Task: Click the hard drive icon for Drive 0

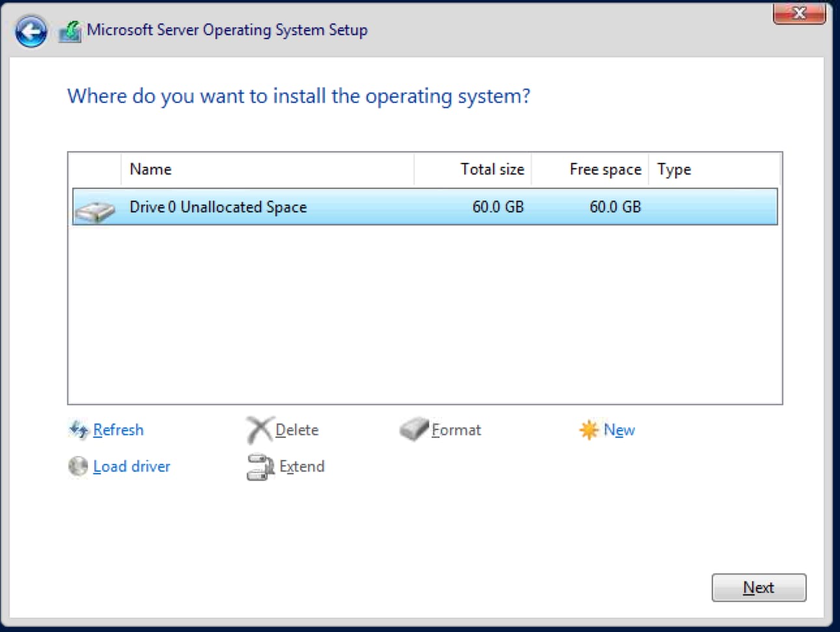Action: (x=94, y=210)
